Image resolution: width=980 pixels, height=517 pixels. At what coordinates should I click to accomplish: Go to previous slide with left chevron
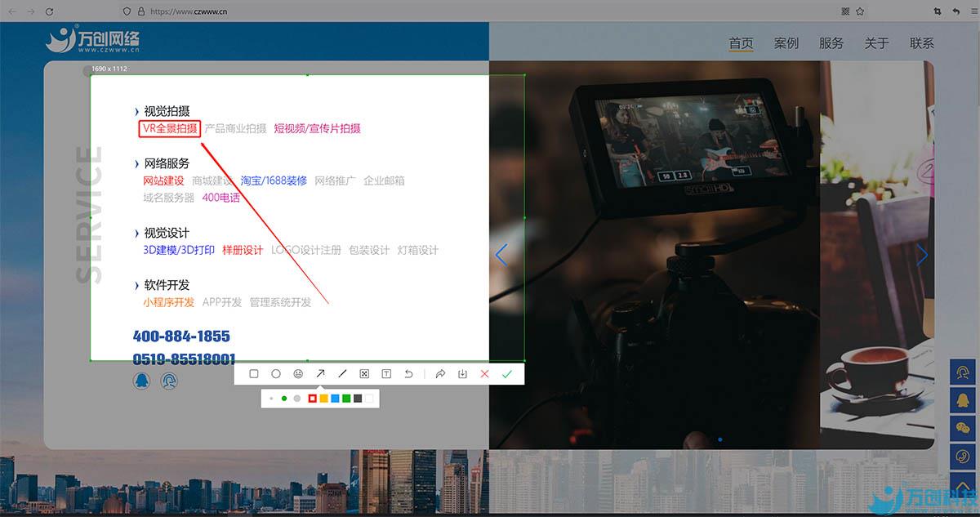(501, 255)
